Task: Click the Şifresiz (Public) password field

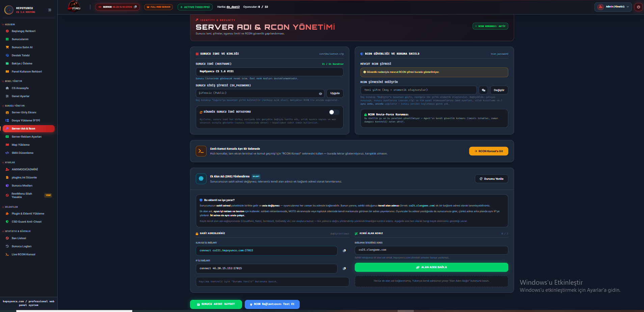Action: (260, 93)
